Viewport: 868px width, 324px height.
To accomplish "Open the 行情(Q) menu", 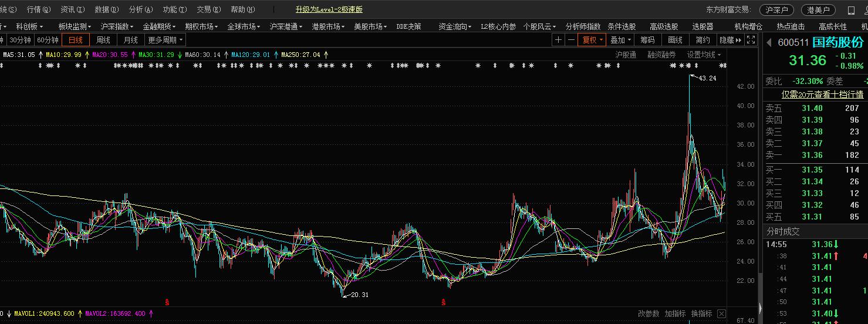I will coord(39,9).
